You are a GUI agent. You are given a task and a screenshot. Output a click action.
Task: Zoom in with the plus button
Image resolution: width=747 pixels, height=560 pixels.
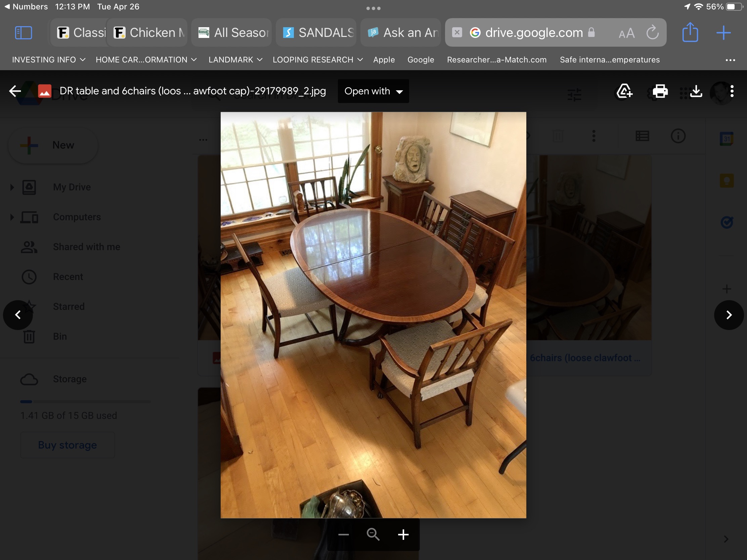click(403, 534)
